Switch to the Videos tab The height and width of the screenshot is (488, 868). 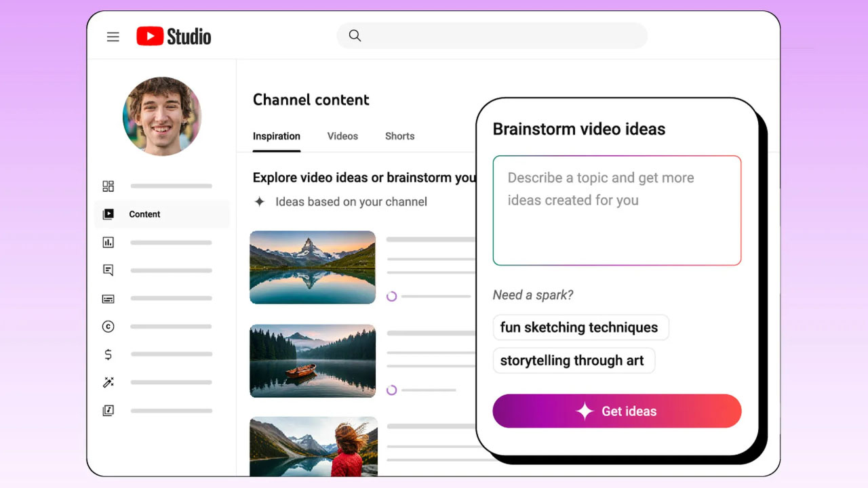point(342,136)
